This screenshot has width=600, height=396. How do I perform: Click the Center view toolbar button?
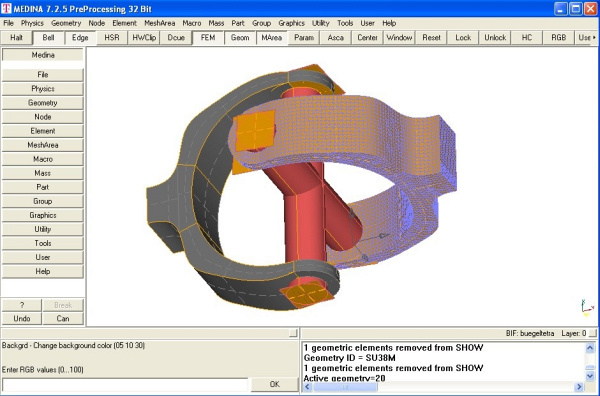point(367,38)
